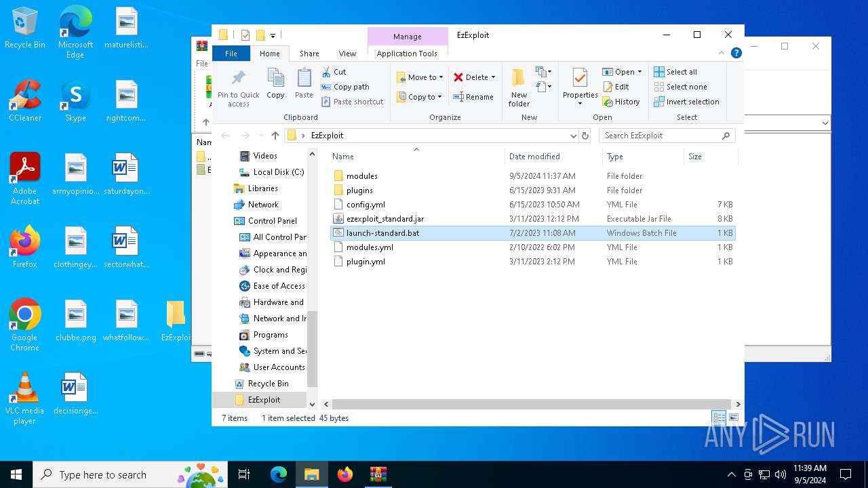Screen dimensions: 868x488
Task: Open the Delete dropdown arrow
Action: tap(493, 77)
